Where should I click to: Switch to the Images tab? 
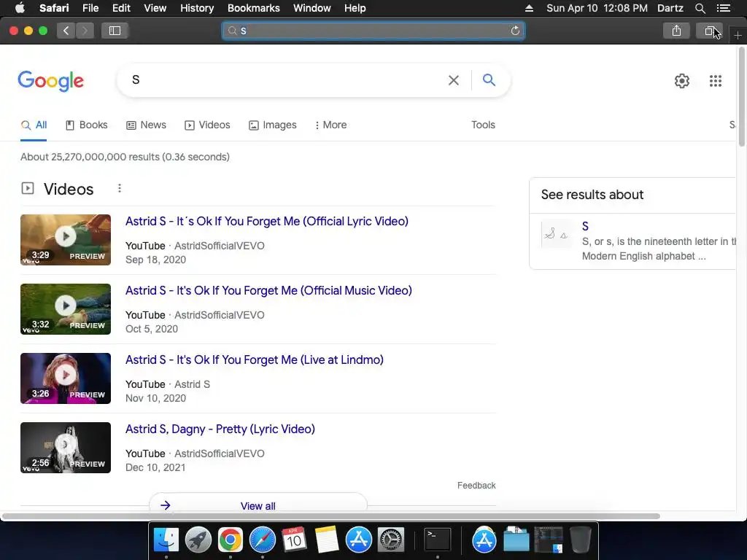(273, 125)
